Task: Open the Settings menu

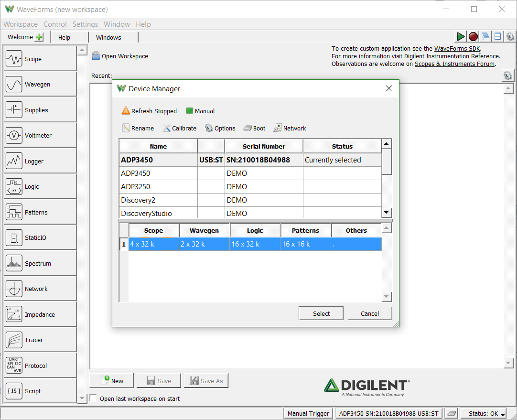Action: click(85, 24)
